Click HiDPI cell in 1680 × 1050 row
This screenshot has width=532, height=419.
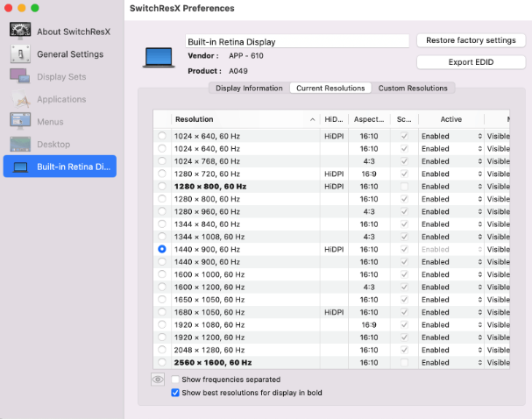[334, 312]
